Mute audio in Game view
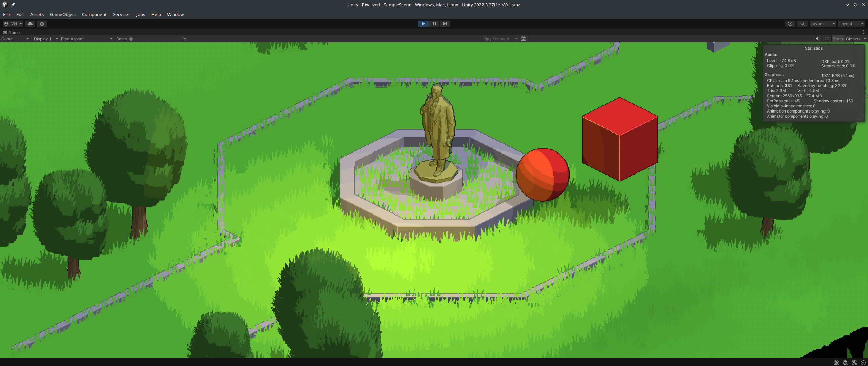 click(x=818, y=39)
